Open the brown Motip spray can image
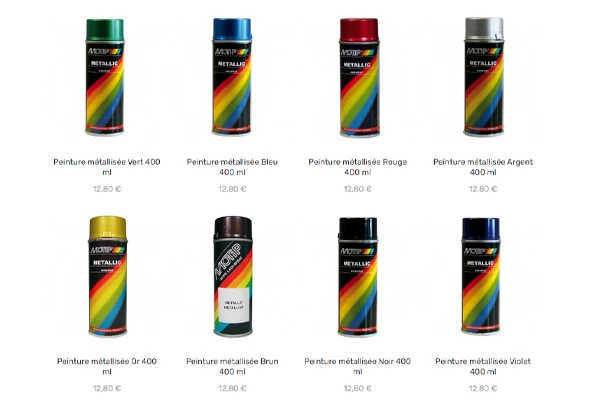The width and height of the screenshot is (600, 400). point(233,276)
